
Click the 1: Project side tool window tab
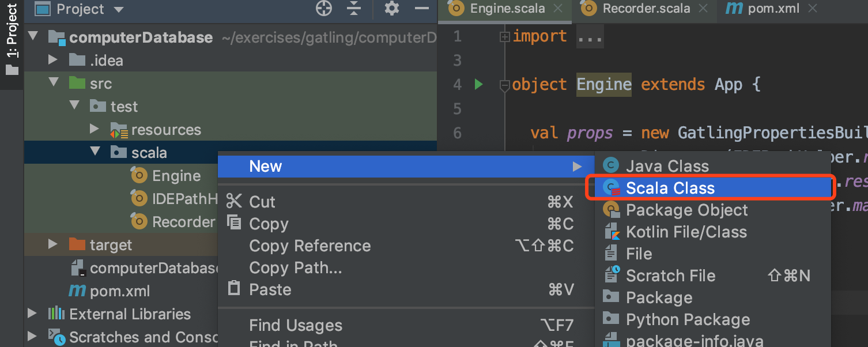(12, 39)
